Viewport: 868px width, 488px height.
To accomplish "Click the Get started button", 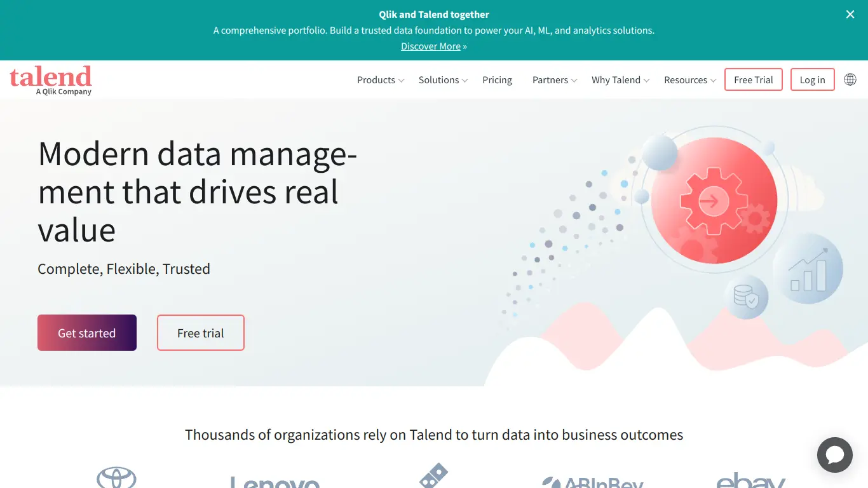I will click(x=87, y=333).
